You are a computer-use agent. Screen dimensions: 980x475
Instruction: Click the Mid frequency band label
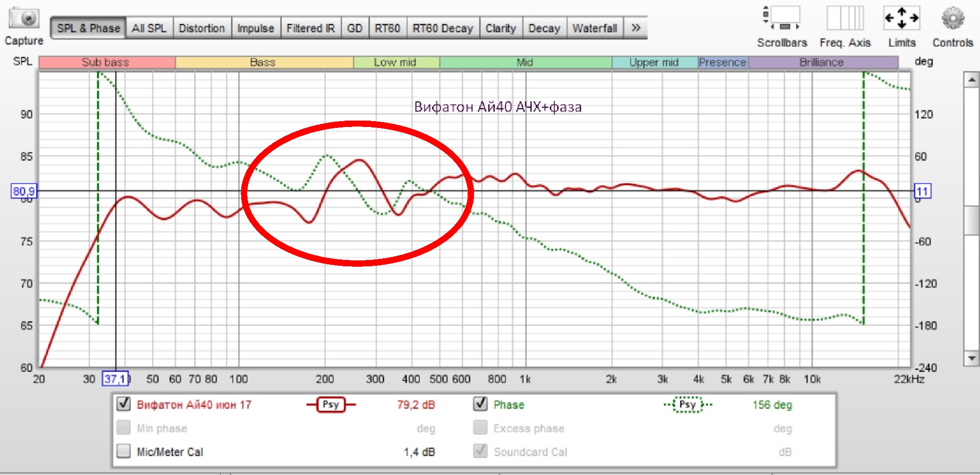526,63
